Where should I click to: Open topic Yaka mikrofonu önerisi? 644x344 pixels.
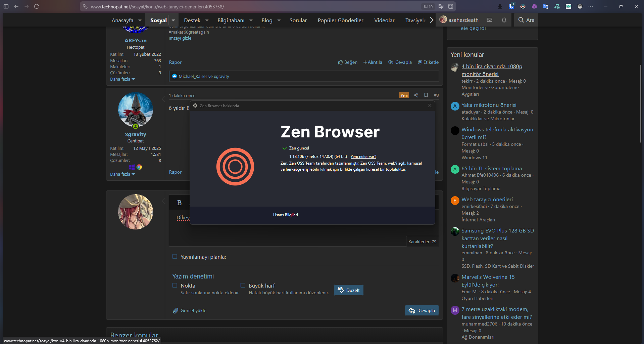[x=489, y=105]
